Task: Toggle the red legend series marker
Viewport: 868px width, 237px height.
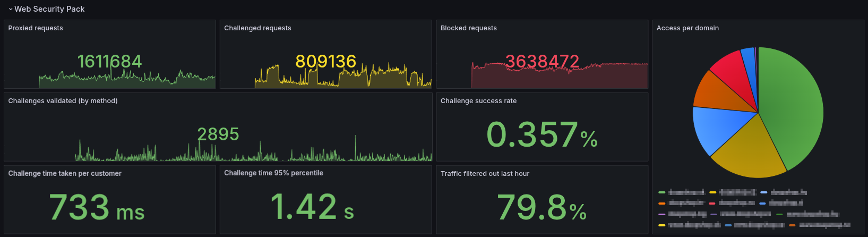Action: tap(712, 203)
